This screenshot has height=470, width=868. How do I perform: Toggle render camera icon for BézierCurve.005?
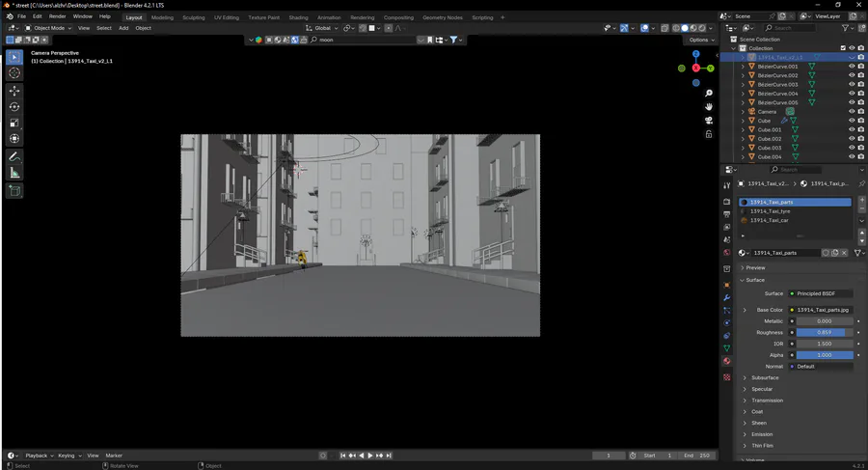(861, 102)
